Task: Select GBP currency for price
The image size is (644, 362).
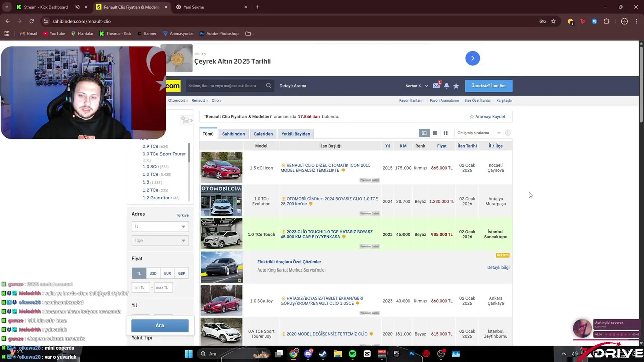Action: [181, 273]
